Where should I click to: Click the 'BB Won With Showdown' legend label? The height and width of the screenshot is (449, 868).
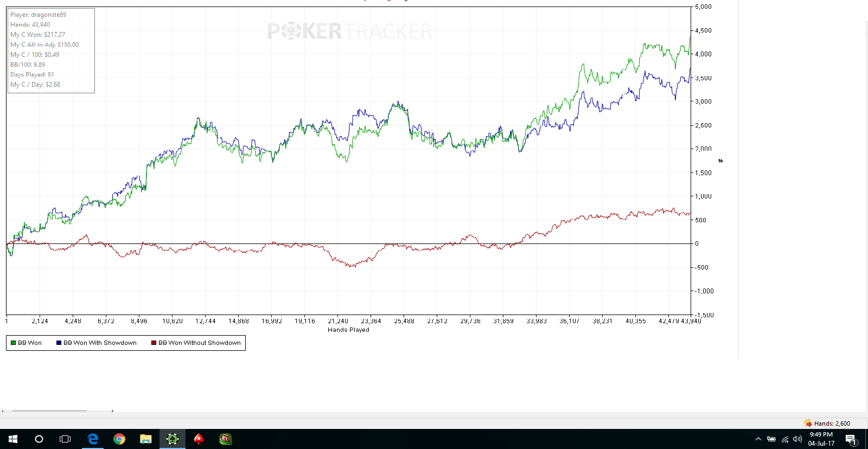click(100, 343)
